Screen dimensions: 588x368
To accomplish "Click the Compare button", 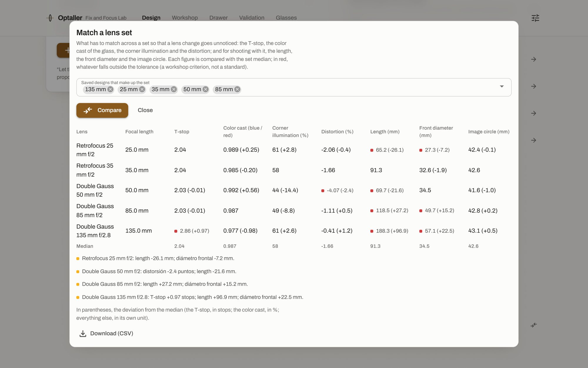I will click(102, 110).
